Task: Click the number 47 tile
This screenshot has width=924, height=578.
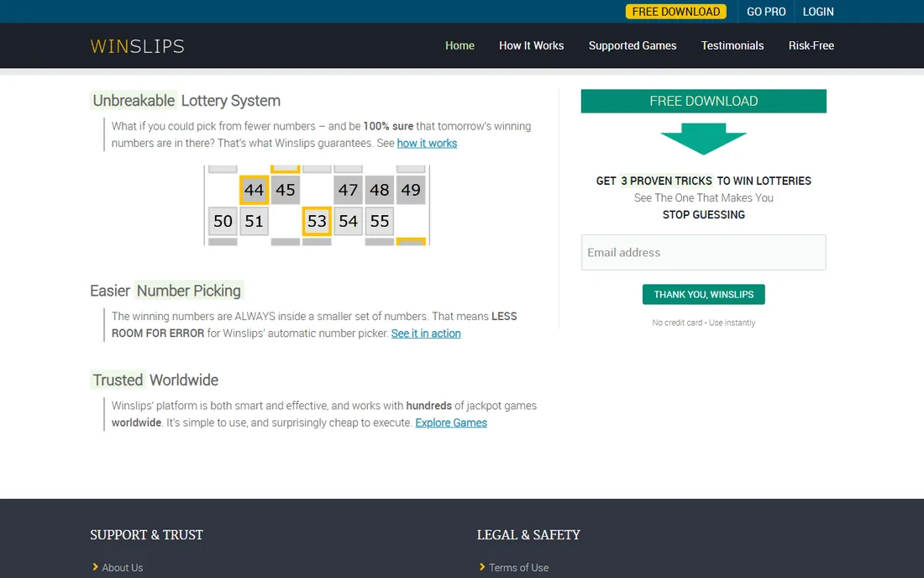Action: tap(348, 190)
